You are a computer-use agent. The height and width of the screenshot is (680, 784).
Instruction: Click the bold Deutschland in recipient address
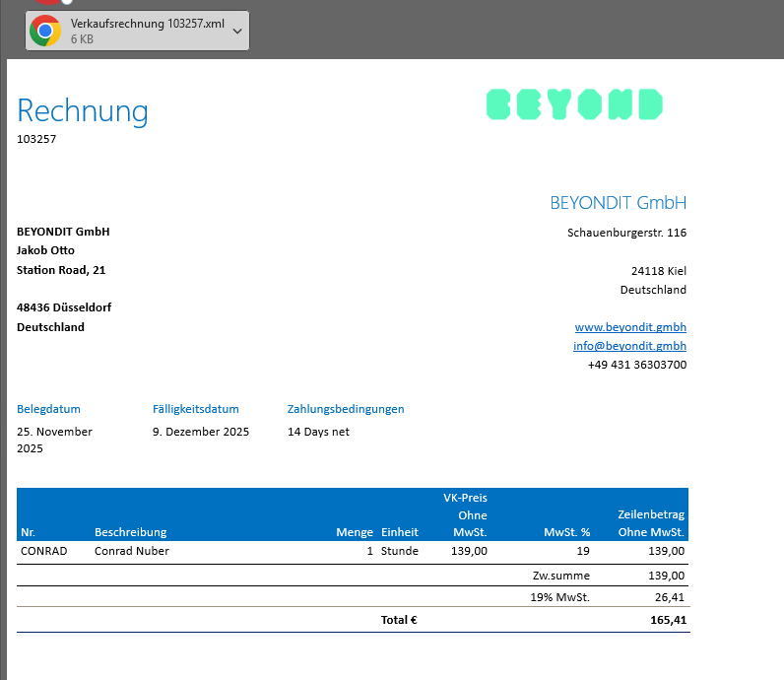tap(50, 327)
